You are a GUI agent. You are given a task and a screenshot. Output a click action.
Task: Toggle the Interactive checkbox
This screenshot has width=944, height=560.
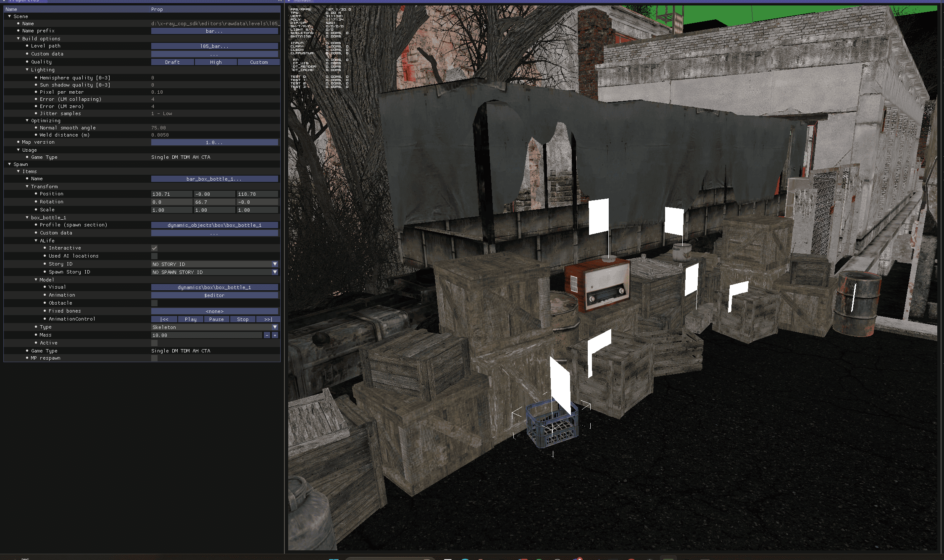click(x=154, y=248)
